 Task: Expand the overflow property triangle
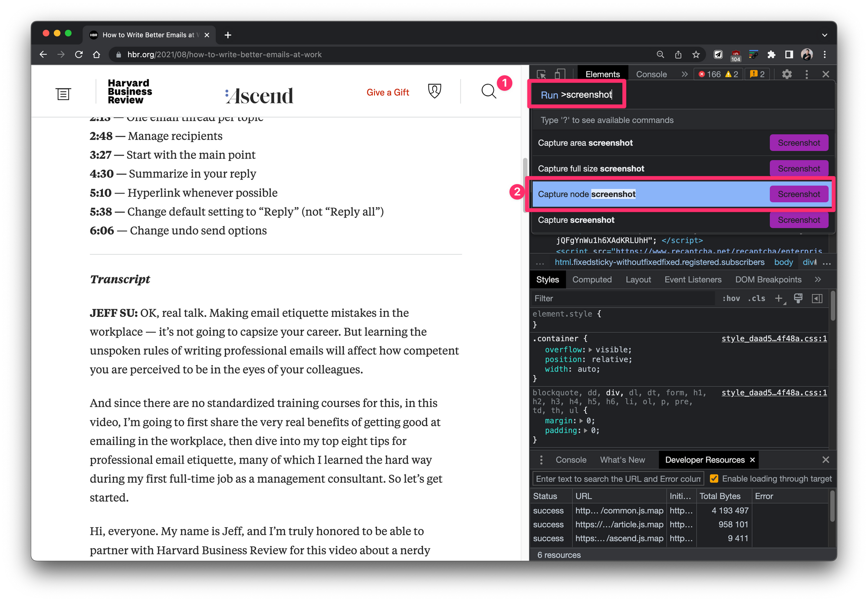[x=590, y=350]
